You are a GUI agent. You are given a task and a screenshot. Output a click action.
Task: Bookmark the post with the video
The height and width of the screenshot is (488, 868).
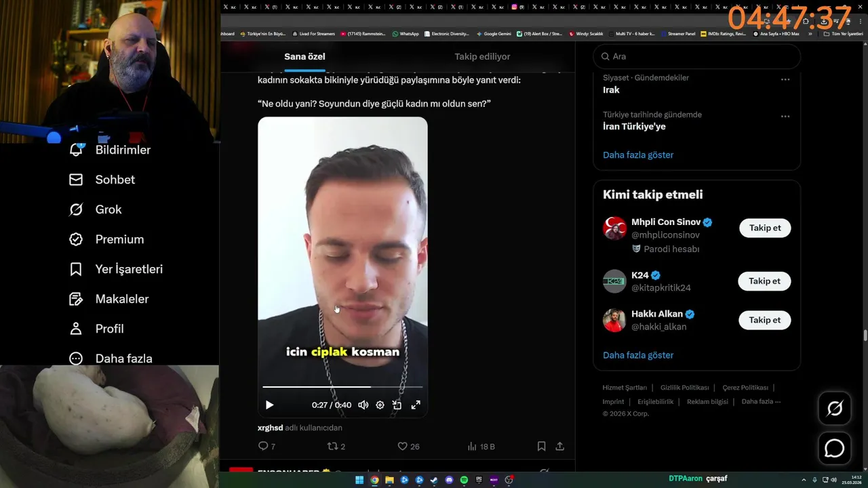click(541, 446)
